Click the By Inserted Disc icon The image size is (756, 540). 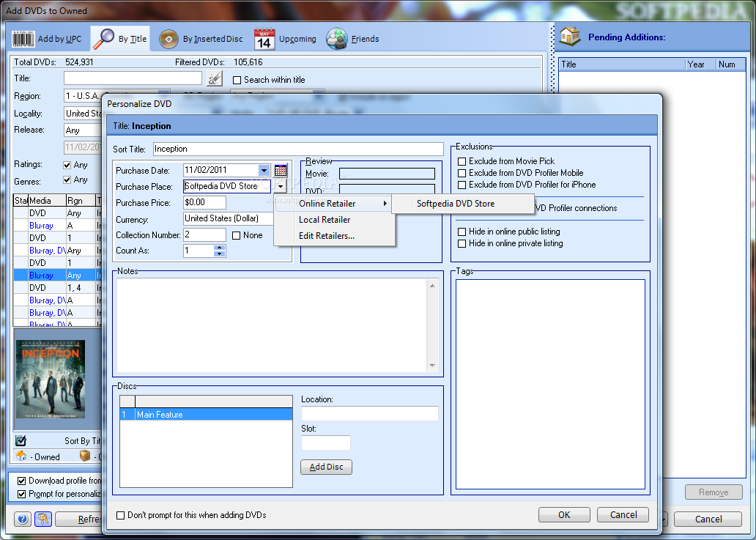tap(168, 40)
